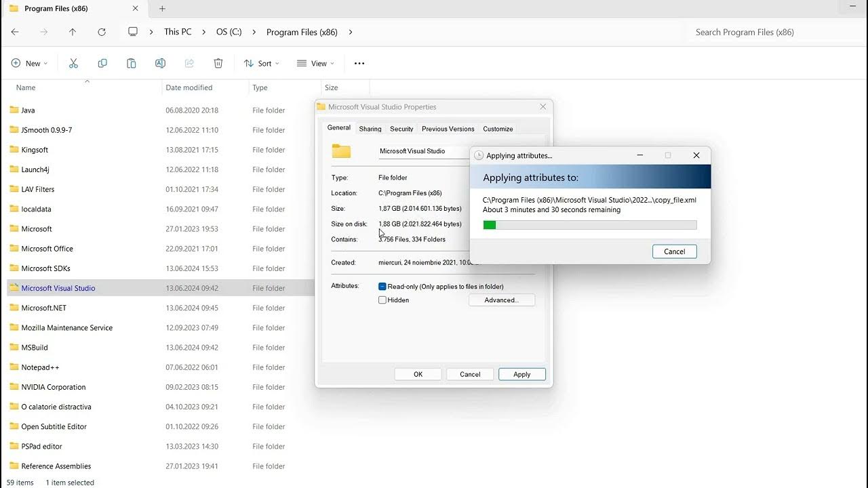Go up one folder level
Image resolution: width=868 pixels, height=488 pixels.
point(73,32)
